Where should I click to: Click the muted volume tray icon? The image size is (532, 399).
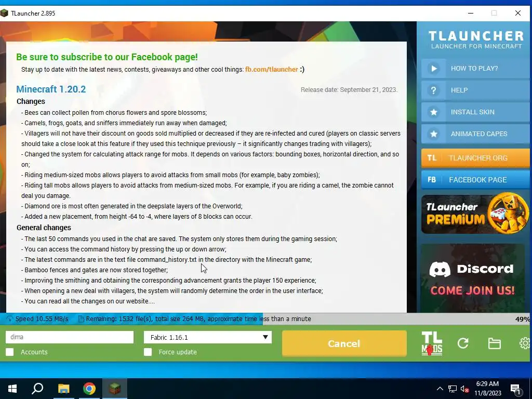[x=464, y=389]
